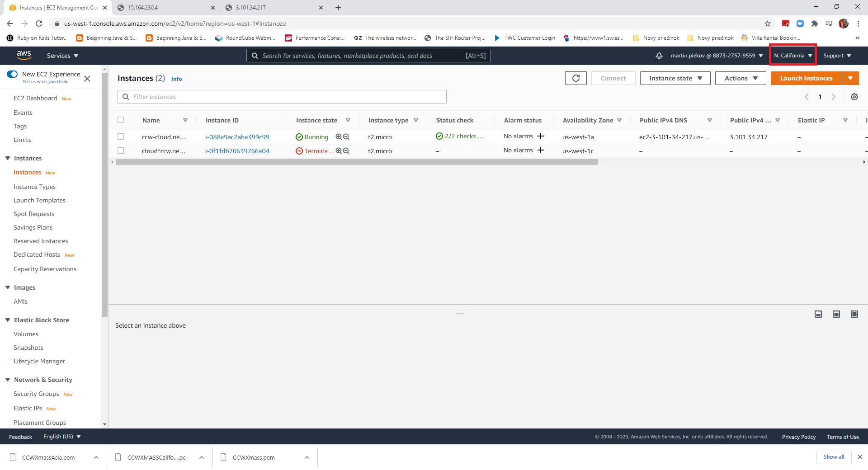This screenshot has width=868, height=470.
Task: Click the Filter instances search field
Action: click(282, 97)
